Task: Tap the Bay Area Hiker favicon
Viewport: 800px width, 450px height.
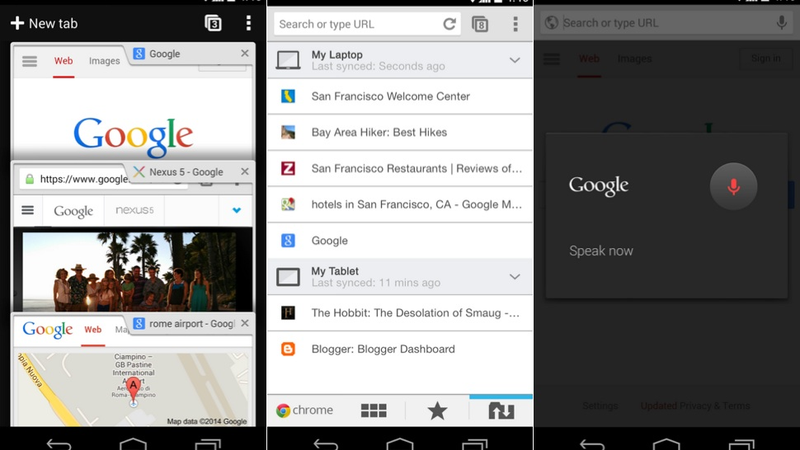Action: click(288, 132)
